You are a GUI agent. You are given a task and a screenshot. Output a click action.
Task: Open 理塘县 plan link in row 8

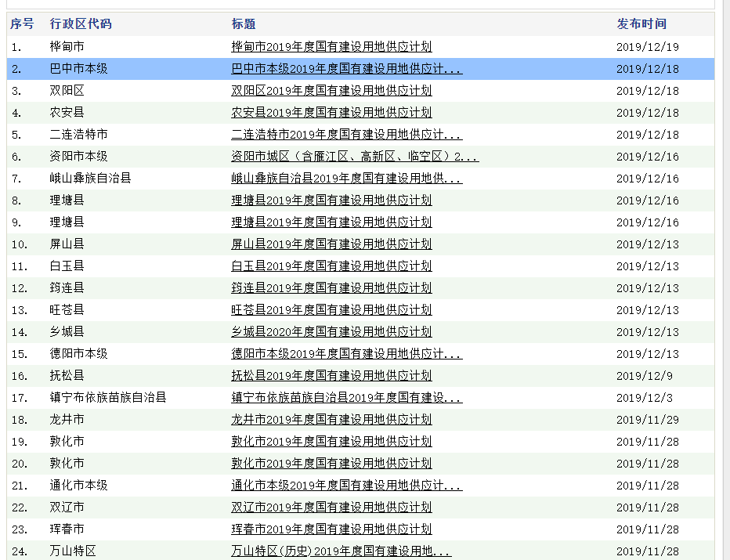331,201
